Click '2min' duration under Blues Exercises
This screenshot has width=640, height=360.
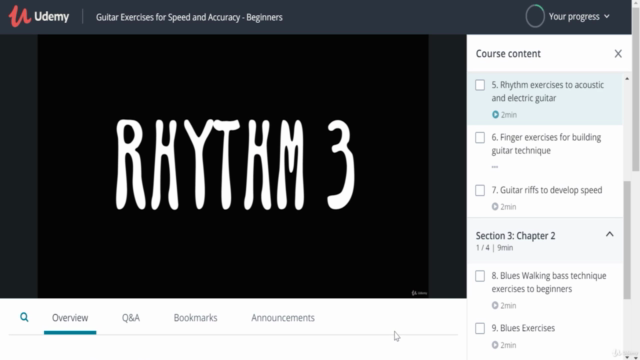point(508,345)
